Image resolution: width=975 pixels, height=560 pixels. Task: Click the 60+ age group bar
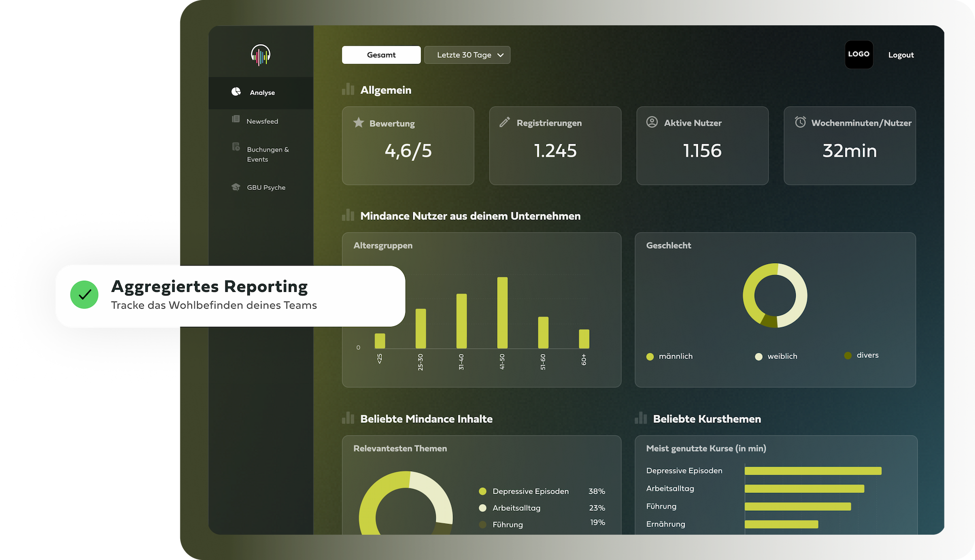[584, 339]
